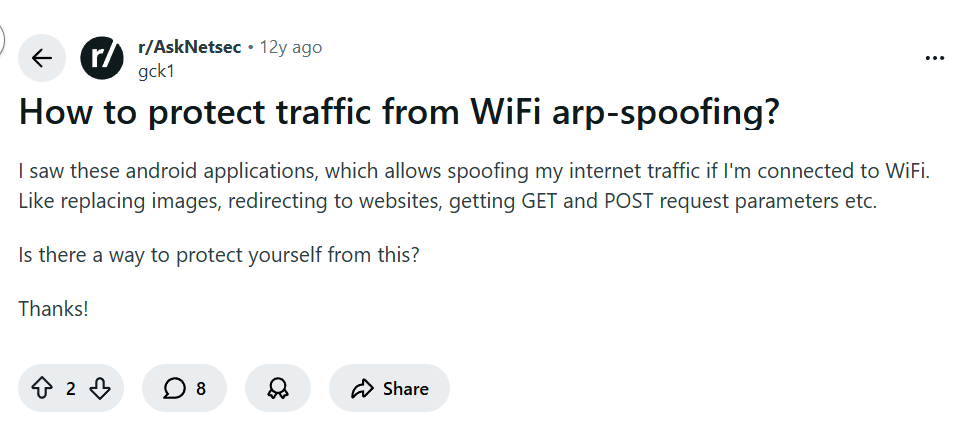Click the partial circle at the top-left edge

(3, 40)
